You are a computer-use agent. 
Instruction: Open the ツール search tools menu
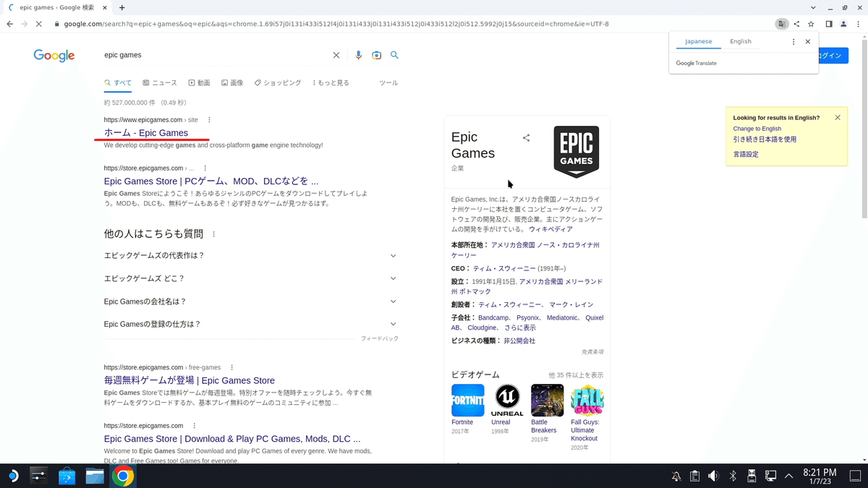pos(388,83)
